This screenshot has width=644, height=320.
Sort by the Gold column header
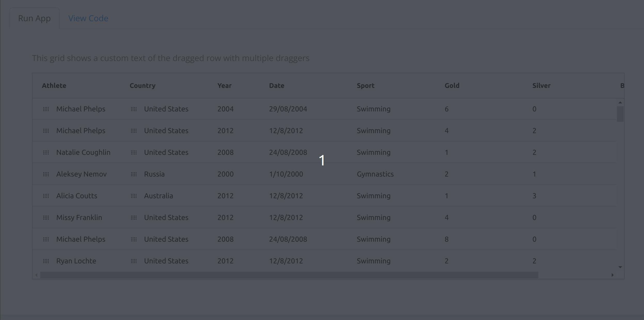[452, 86]
